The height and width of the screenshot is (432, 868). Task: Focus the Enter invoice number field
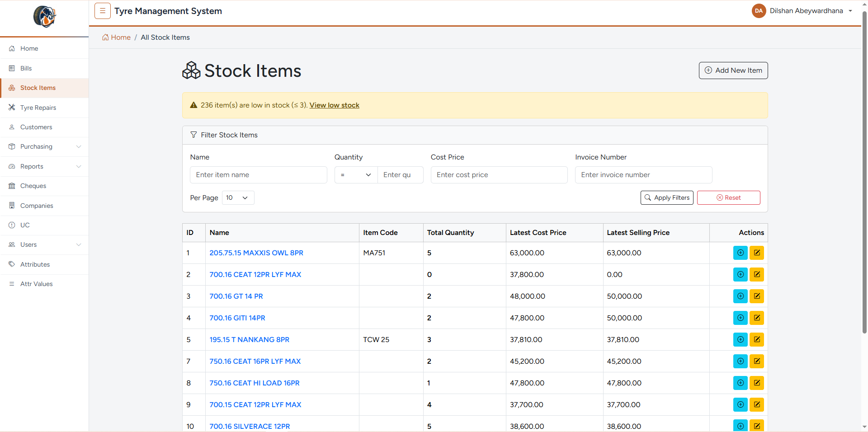pyautogui.click(x=644, y=175)
